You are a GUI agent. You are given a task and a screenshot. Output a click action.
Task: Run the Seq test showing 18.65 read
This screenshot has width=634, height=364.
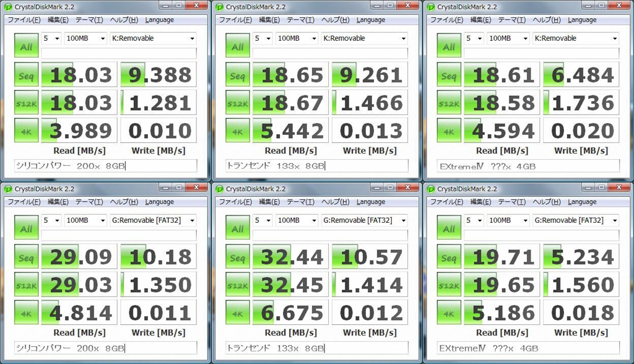238,74
